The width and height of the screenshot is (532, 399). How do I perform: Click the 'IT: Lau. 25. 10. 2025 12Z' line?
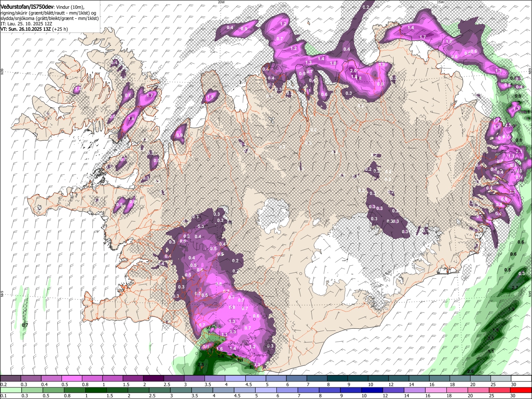pos(26,24)
